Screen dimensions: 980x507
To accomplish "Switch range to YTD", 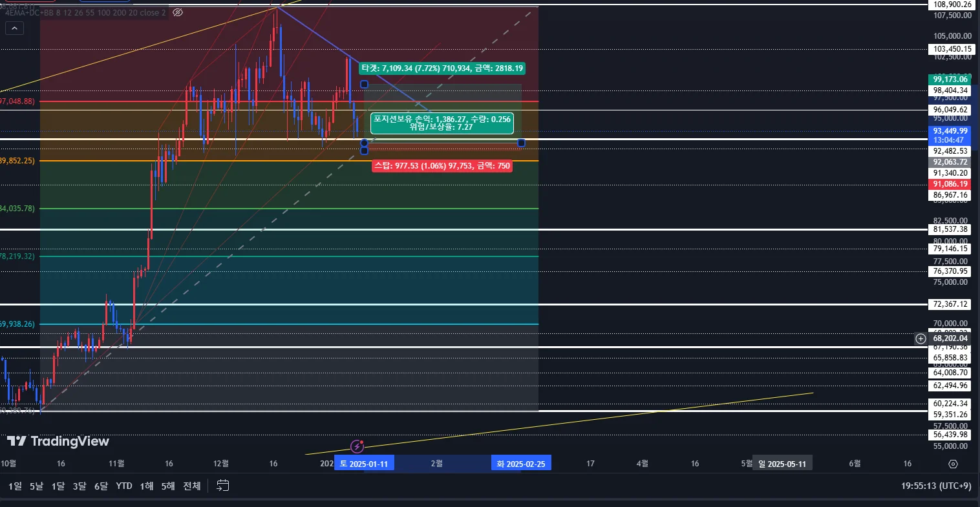I will click(x=123, y=486).
